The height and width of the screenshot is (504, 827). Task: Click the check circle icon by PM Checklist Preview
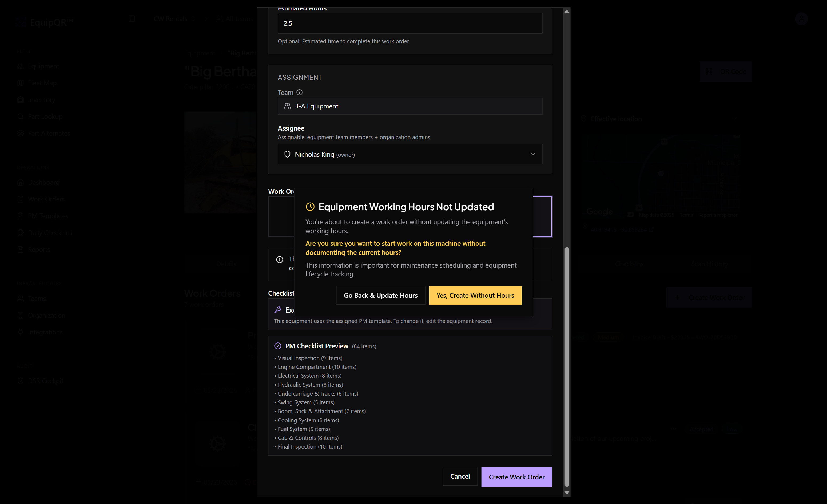[x=277, y=346]
